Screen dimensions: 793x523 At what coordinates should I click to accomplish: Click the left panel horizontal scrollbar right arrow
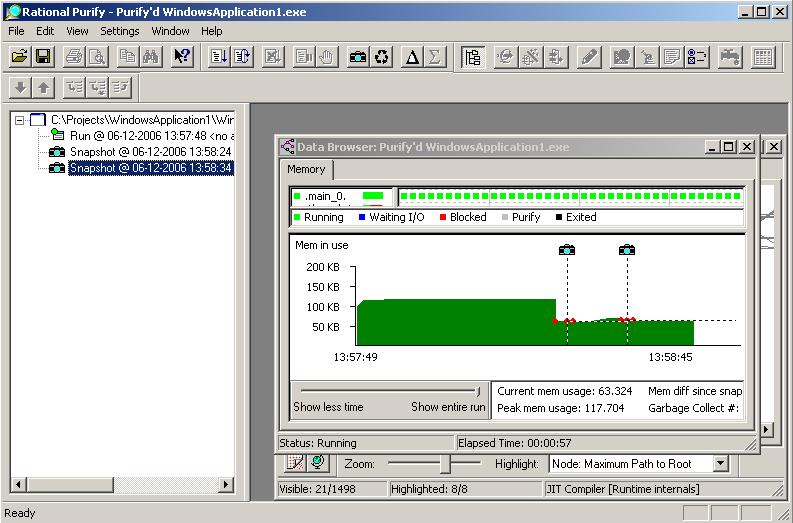[x=226, y=485]
